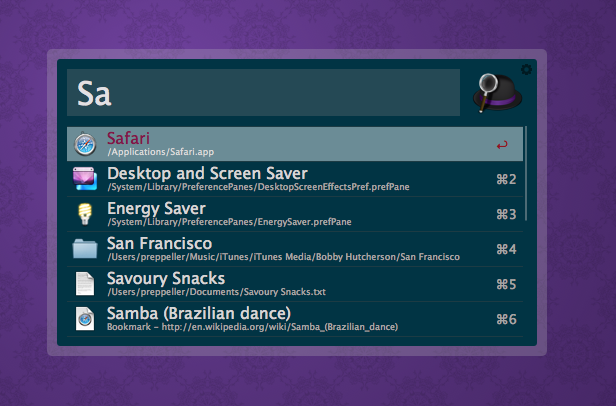Click the Savoury Snacks text document icon
The width and height of the screenshot is (616, 406).
85,284
